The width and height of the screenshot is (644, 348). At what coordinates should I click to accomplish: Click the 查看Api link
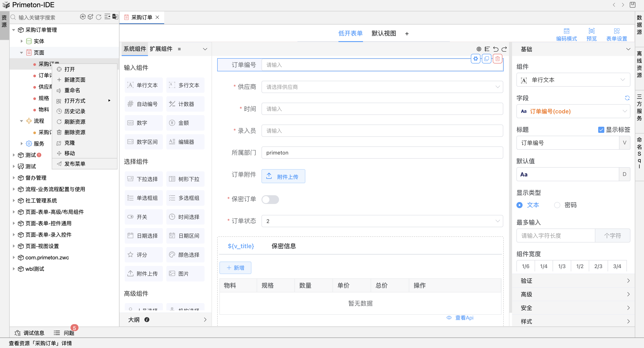464,318
